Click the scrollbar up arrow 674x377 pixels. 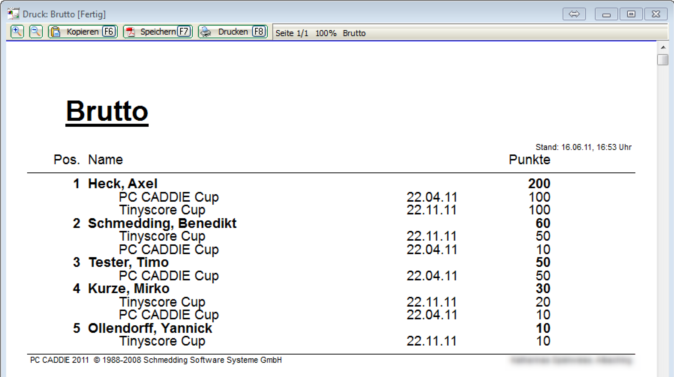tap(663, 47)
